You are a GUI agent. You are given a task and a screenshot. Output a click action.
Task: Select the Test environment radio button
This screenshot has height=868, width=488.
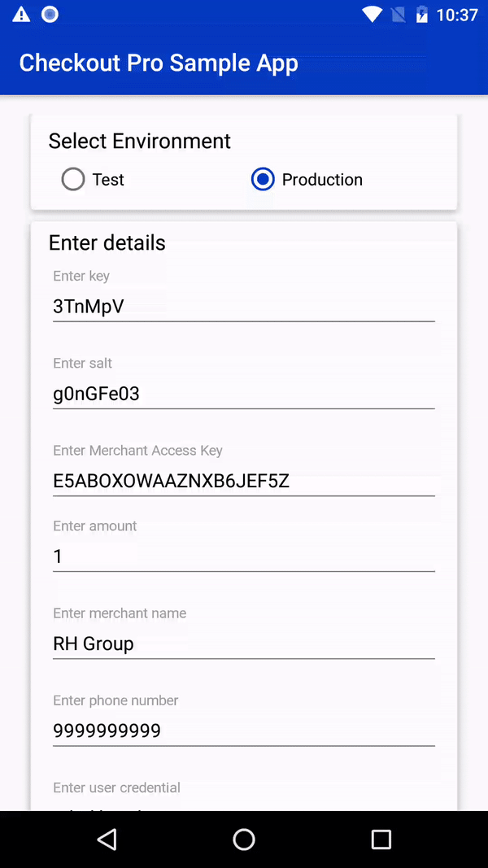click(73, 179)
